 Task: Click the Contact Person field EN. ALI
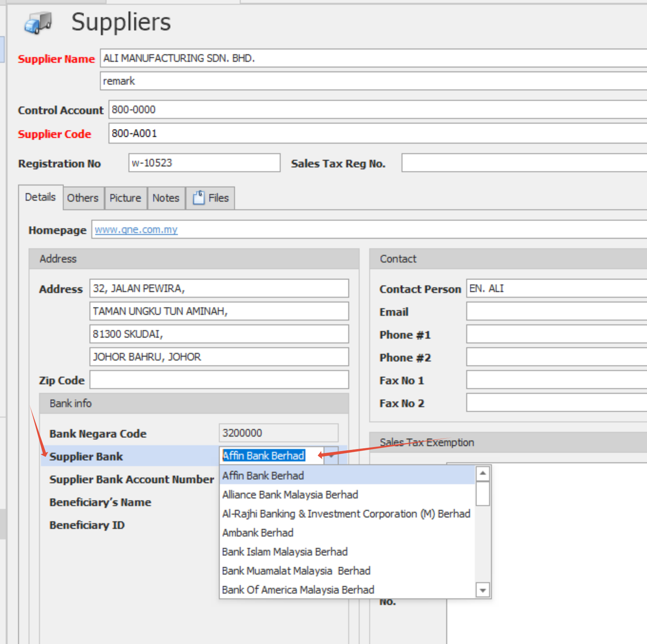(x=557, y=288)
